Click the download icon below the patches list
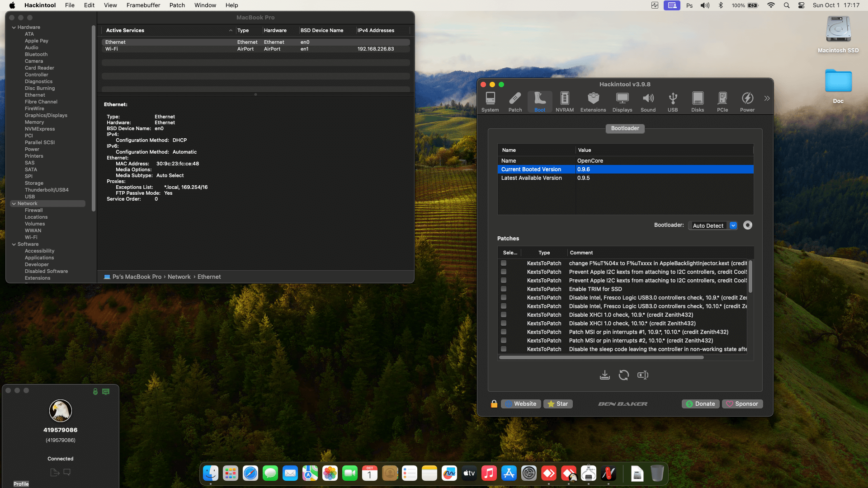Screen dimensions: 868x488 (x=605, y=375)
